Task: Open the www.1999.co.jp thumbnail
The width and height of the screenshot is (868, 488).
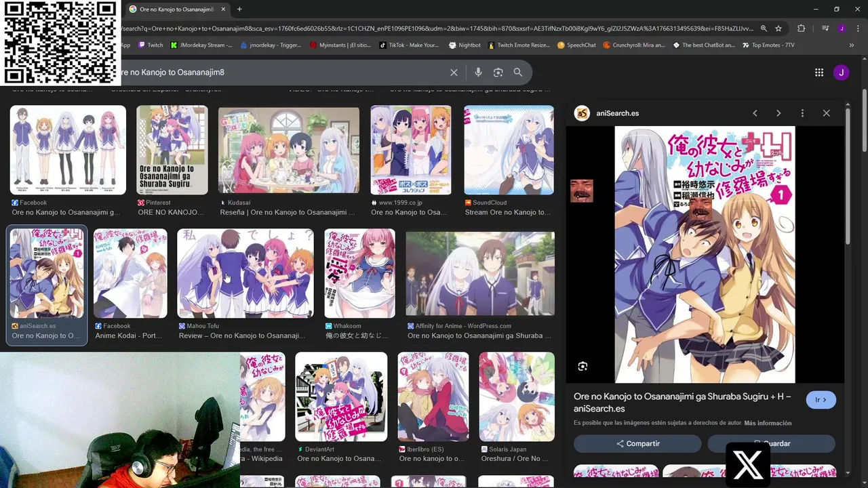Action: [x=411, y=150]
